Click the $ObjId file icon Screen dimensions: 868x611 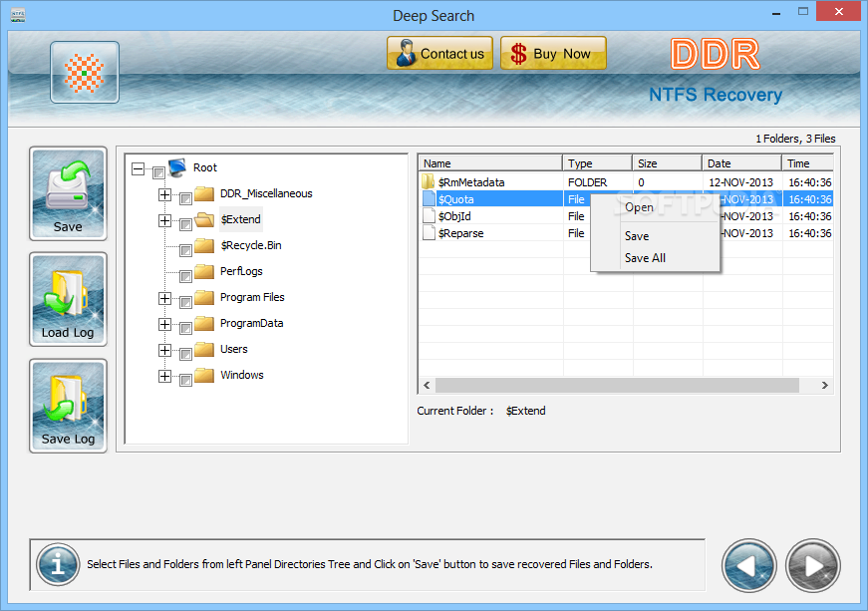pos(429,216)
